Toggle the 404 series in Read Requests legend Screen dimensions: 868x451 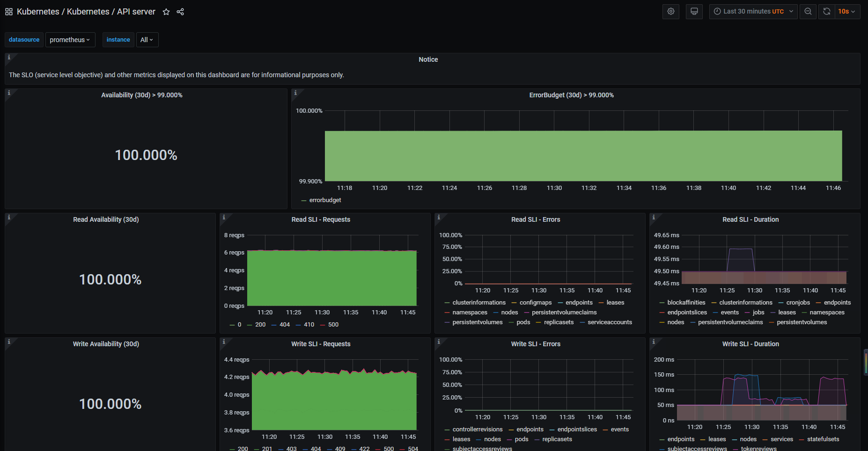tap(285, 325)
